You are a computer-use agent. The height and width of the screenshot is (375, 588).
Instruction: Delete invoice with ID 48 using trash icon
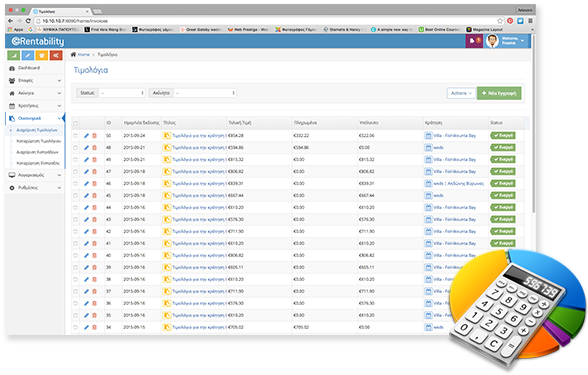coord(94,148)
